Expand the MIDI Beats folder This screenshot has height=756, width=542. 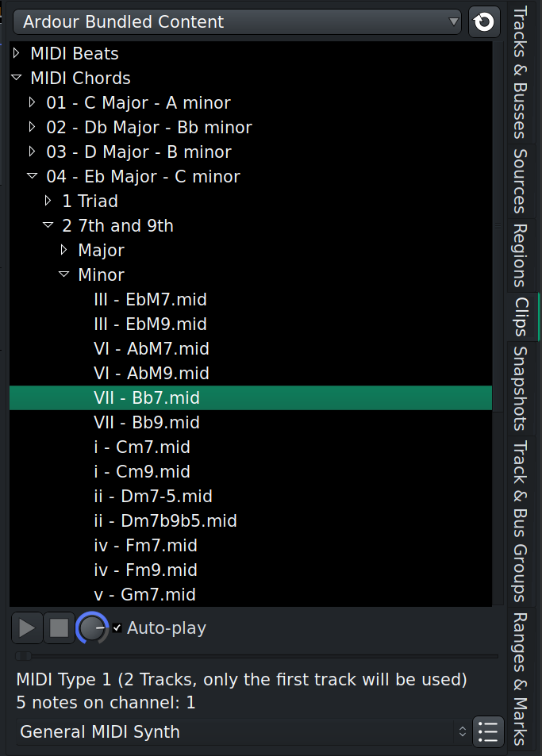pos(17,53)
